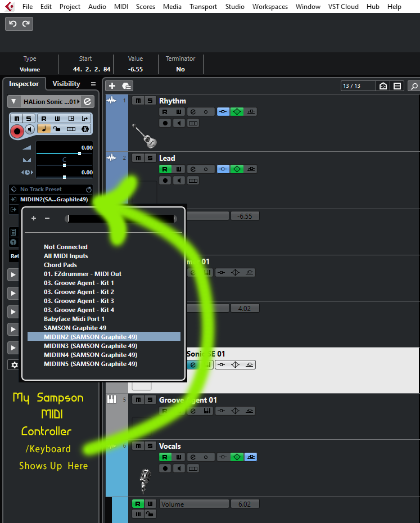Choose Not Connected MIDI input
Screen dimensions: 420x523
[x=104, y=247]
